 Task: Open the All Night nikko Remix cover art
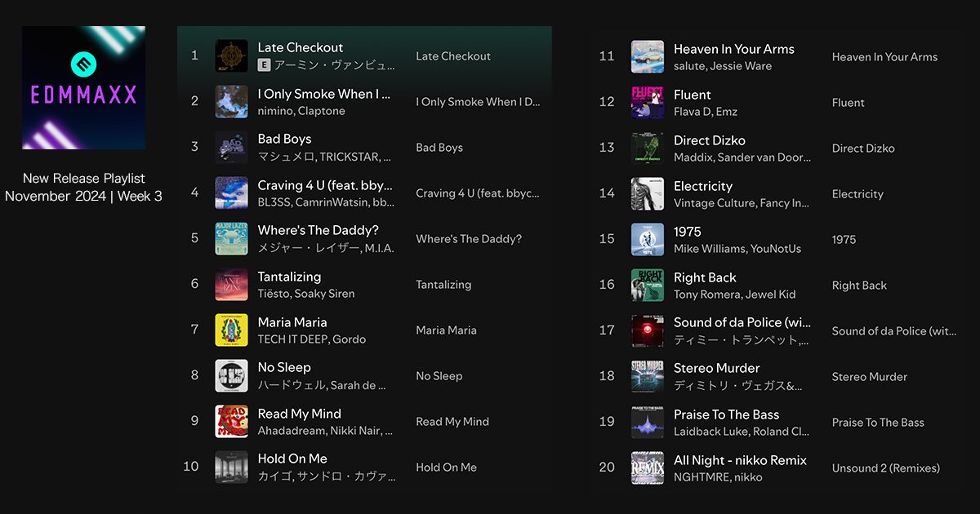648,468
